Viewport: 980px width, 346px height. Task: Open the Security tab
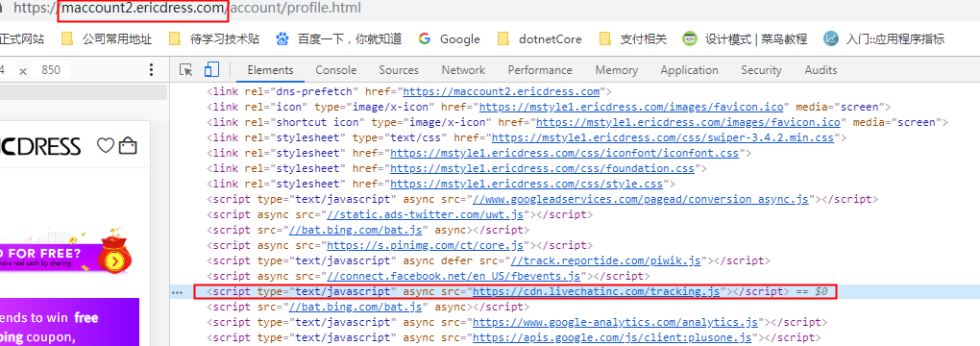(x=761, y=70)
